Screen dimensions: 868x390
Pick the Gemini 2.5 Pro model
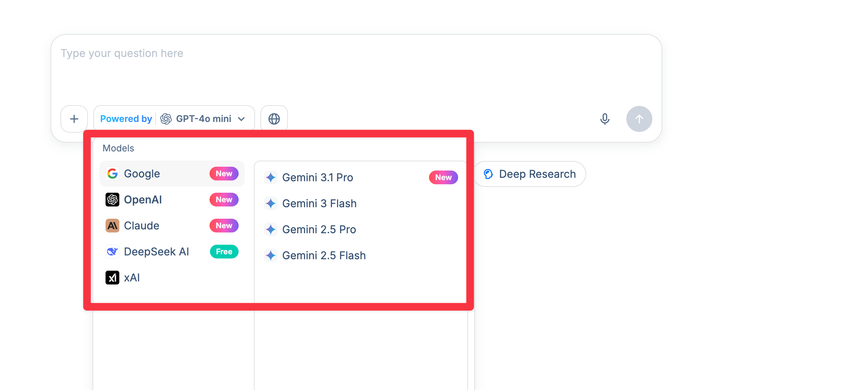pyautogui.click(x=319, y=229)
